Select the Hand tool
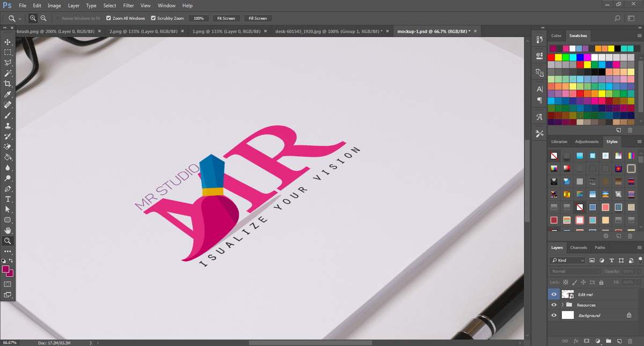The width and height of the screenshot is (644, 346). [8, 230]
